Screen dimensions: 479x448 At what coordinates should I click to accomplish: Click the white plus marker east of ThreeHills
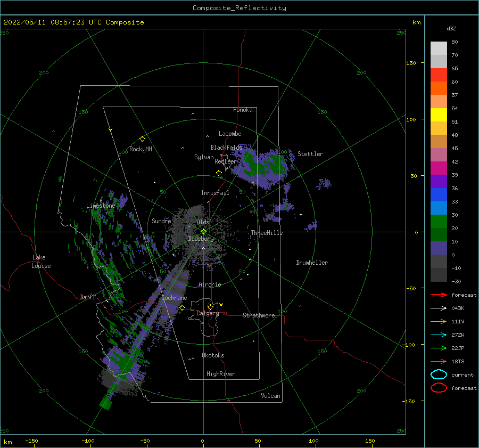tap(301, 214)
